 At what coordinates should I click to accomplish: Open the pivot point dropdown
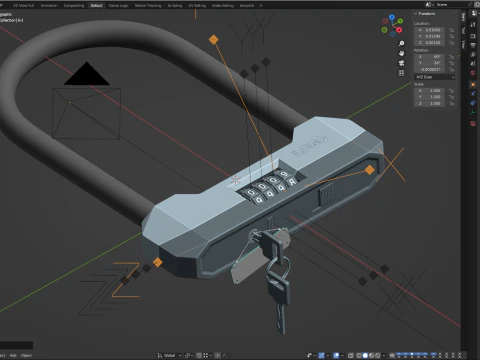189,355
